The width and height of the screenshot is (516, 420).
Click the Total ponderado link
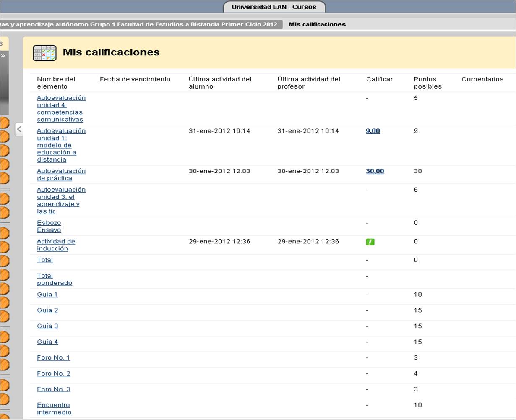[x=54, y=279]
